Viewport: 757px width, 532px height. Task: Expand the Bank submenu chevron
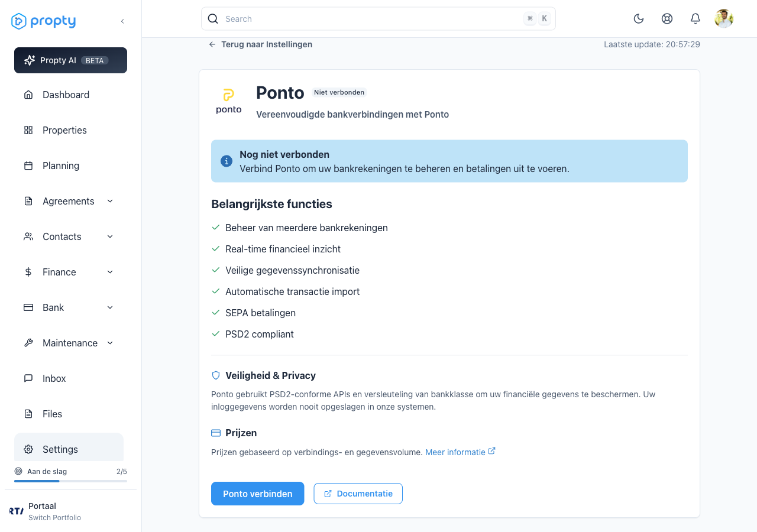tap(110, 307)
